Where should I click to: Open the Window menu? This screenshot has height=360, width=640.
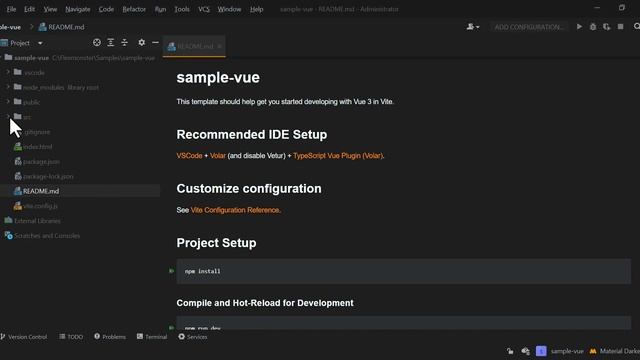[x=229, y=9]
